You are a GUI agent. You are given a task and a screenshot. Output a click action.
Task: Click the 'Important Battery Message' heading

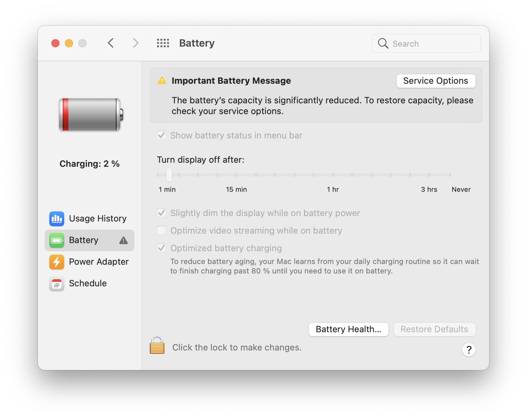pyautogui.click(x=231, y=81)
